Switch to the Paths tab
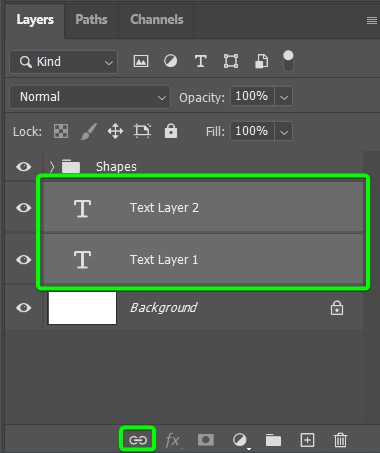This screenshot has width=380, height=453. point(91,19)
